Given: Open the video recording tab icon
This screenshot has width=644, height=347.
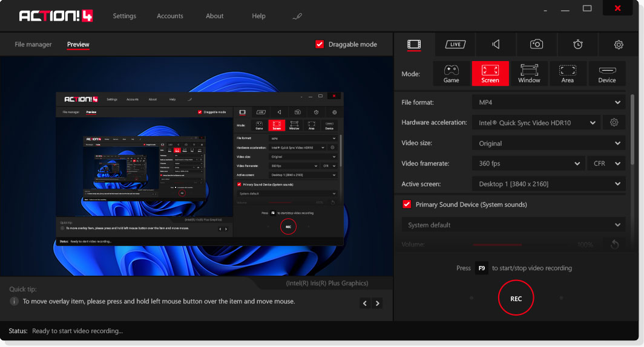Looking at the screenshot, I should [x=414, y=44].
